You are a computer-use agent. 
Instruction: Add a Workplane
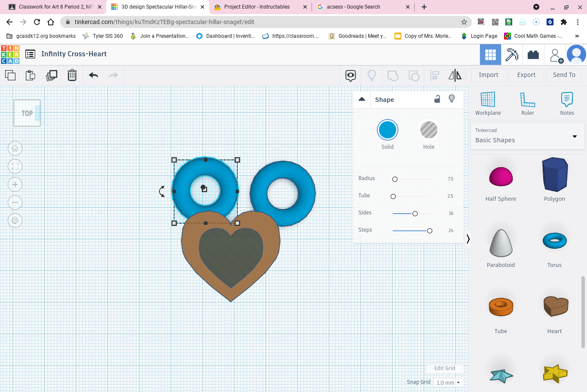pos(488,103)
